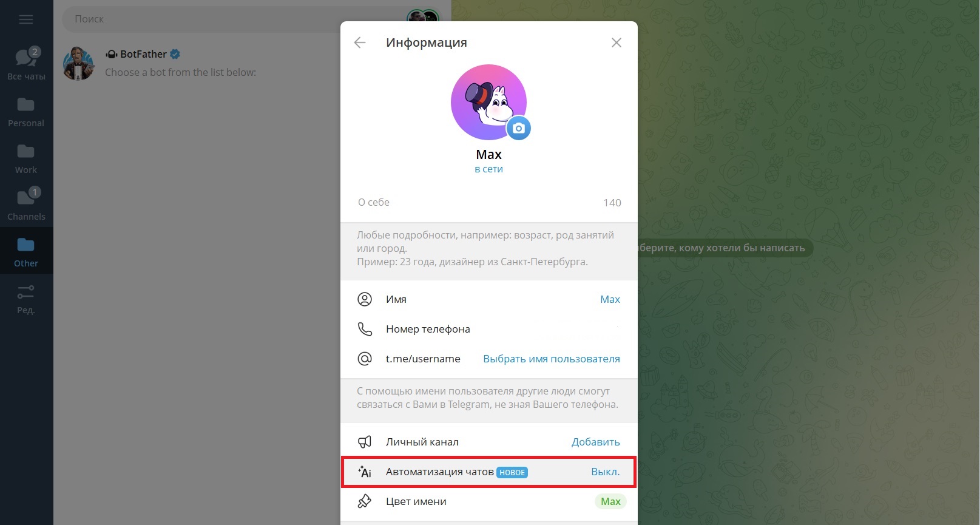
Task: Click the @ username icon
Action: coord(365,359)
